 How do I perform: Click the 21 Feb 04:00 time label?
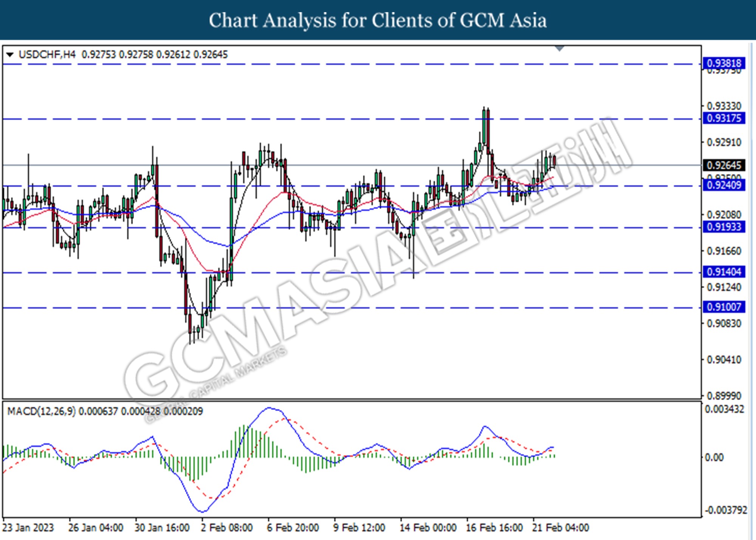click(x=561, y=527)
